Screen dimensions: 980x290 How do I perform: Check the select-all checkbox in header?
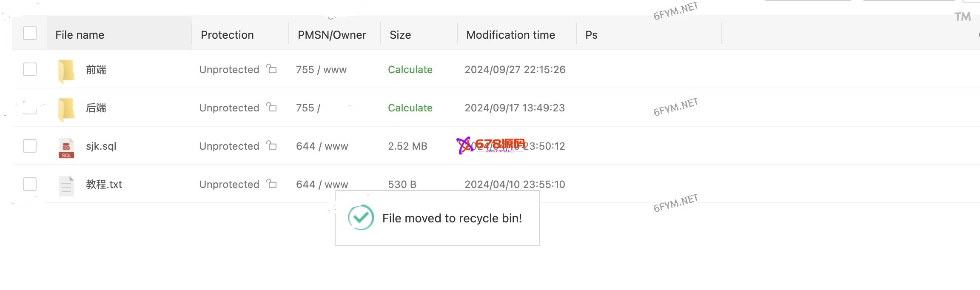click(x=30, y=33)
